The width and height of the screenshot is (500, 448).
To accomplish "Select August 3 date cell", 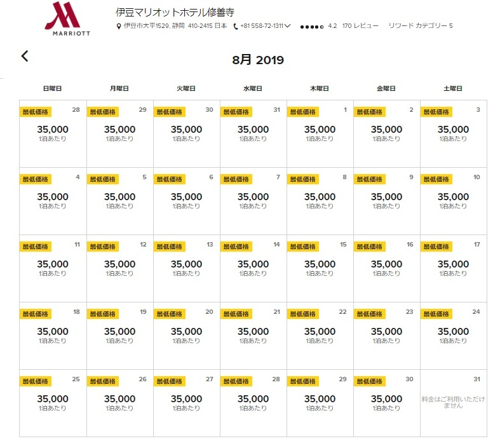I will click(x=454, y=133).
